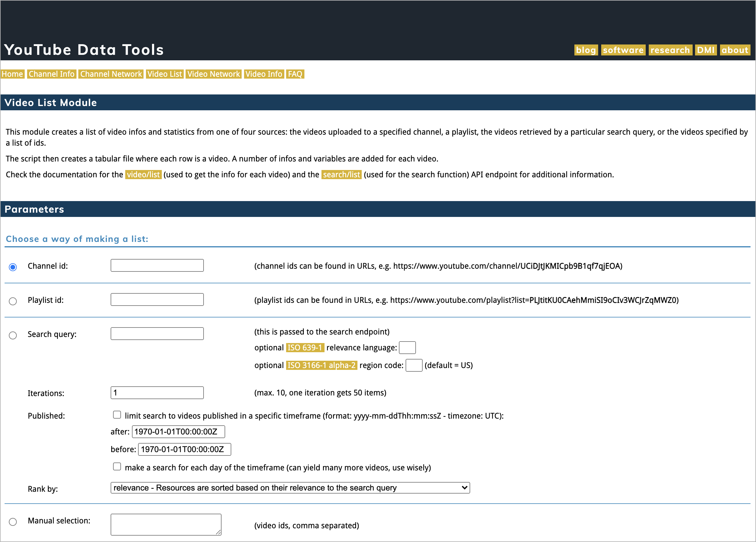Open the Rank by dropdown
Viewport: 756px width, 542px height.
[290, 488]
